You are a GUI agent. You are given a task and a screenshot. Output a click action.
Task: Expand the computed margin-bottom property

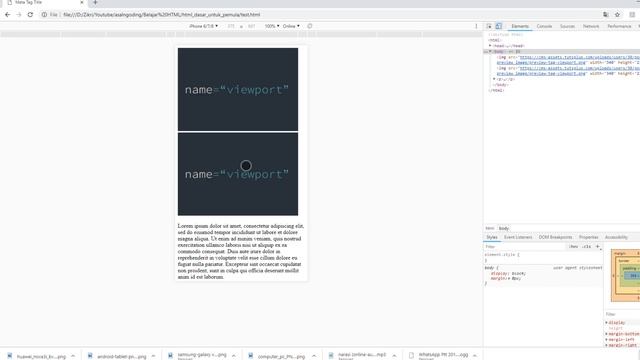coord(607,334)
